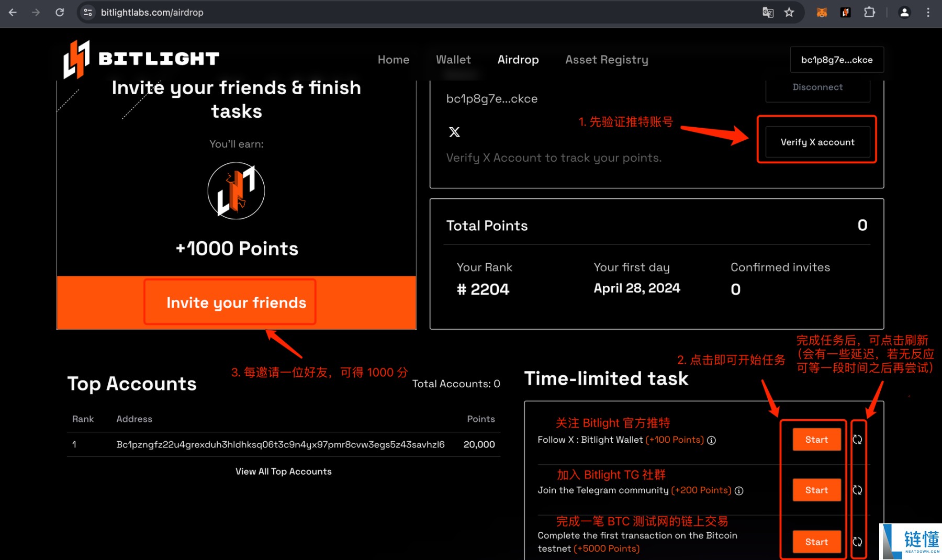The image size is (942, 560).
Task: Click the 'Total Points' heading
Action: tap(487, 226)
